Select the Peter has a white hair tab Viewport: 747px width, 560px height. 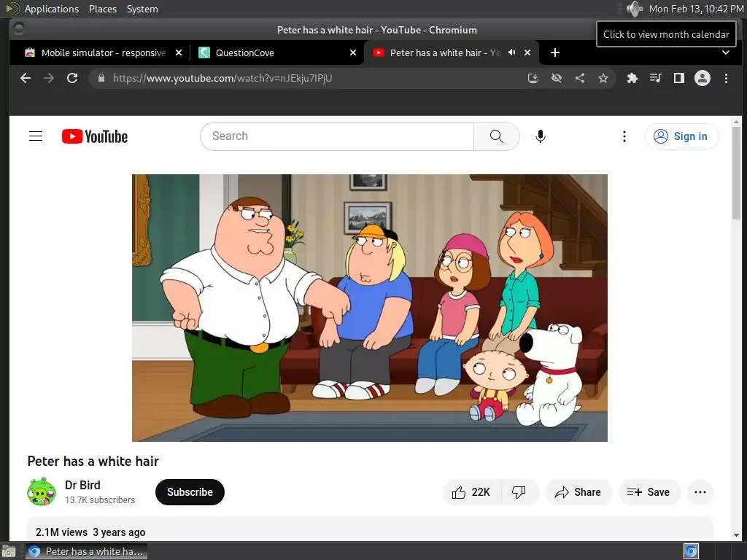click(x=452, y=52)
